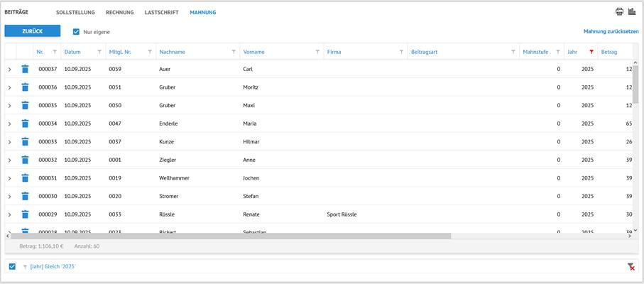Click the print icon at top right
This screenshot has height=284, width=644.
pos(619,11)
